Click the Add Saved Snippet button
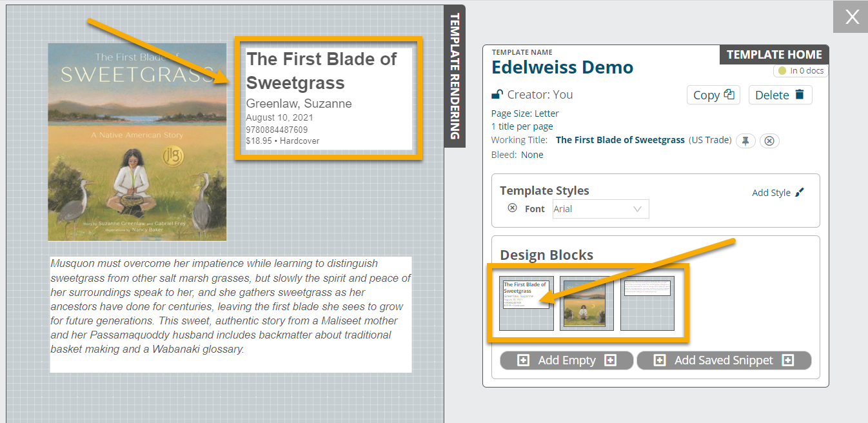 pyautogui.click(x=724, y=360)
